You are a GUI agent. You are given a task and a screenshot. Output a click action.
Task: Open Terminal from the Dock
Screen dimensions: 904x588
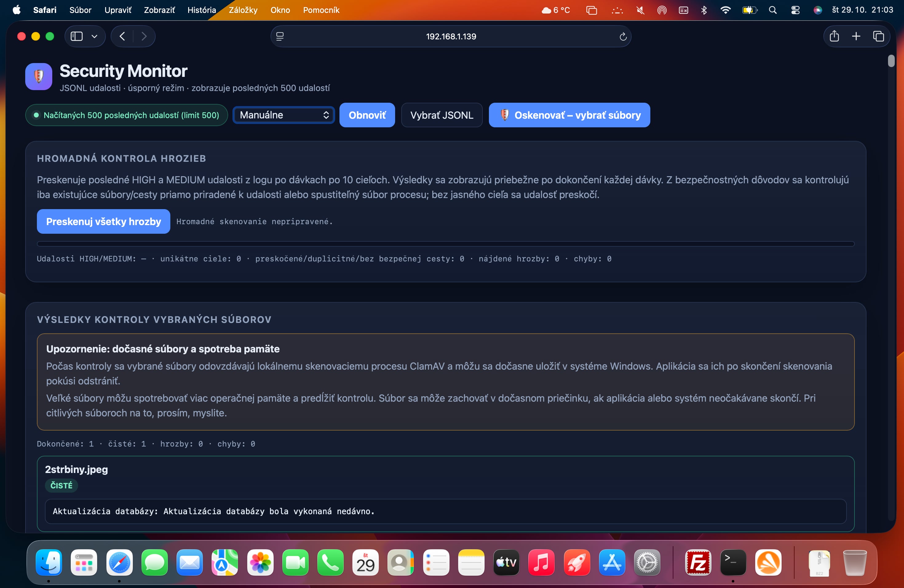(733, 562)
